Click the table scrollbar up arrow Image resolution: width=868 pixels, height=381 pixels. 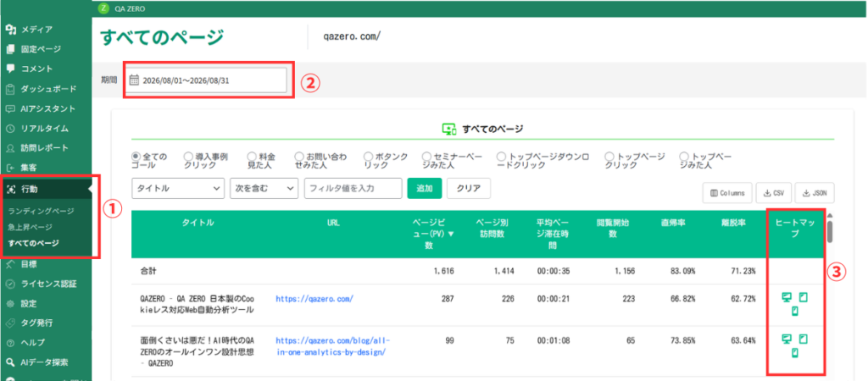(830, 216)
